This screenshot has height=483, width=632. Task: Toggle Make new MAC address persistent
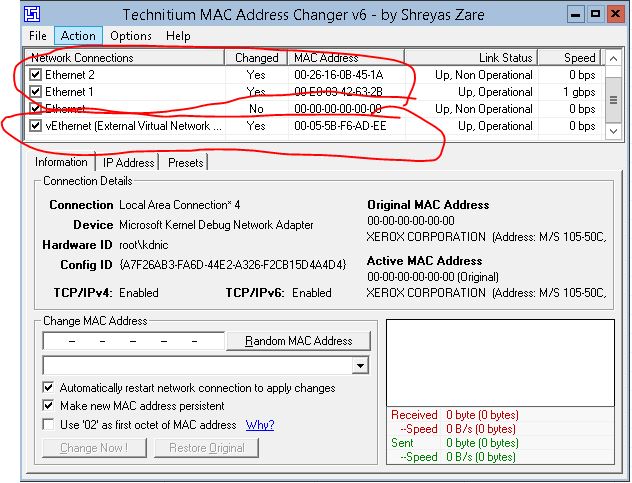pyautogui.click(x=48, y=405)
